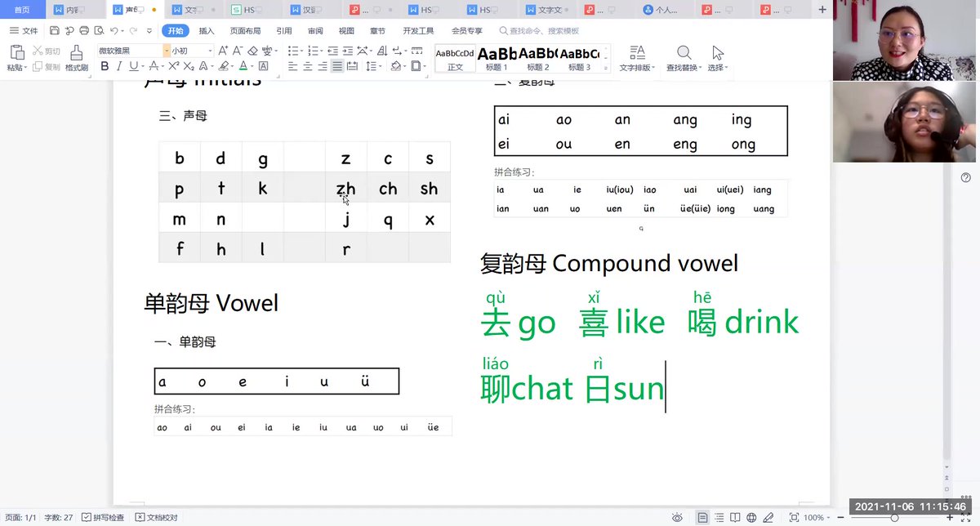Click the Save icon in quick access toolbar
This screenshot has height=526, width=980.
coord(55,31)
